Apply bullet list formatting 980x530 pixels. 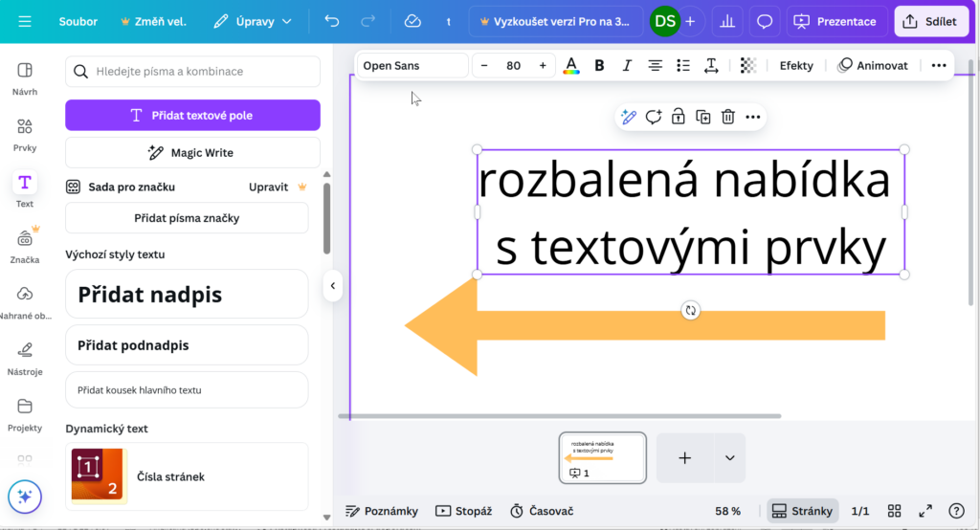(682, 66)
